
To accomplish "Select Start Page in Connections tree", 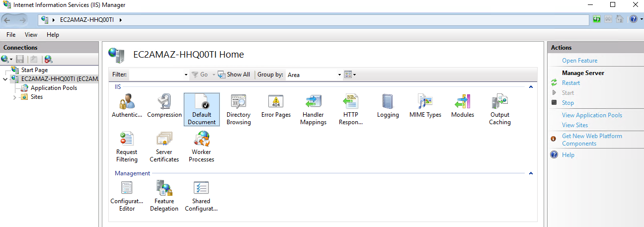I will (34, 70).
